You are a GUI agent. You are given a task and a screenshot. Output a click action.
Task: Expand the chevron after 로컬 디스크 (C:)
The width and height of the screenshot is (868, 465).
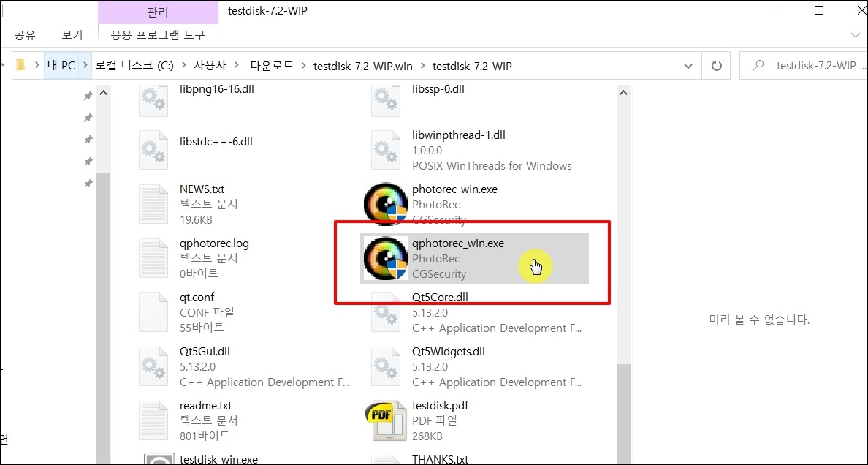tap(184, 66)
